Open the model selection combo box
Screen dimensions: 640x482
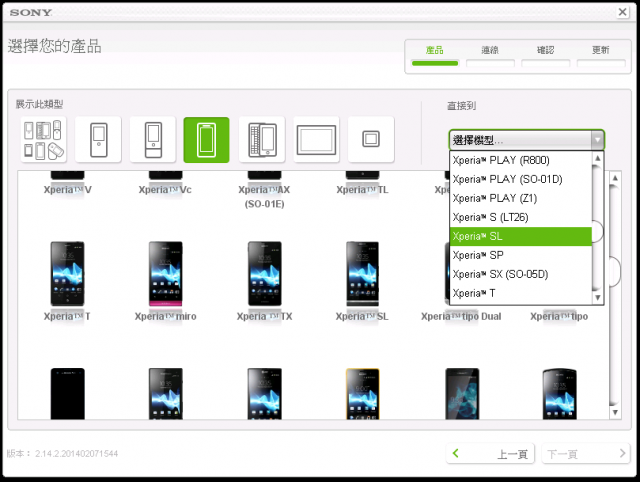tap(527, 140)
